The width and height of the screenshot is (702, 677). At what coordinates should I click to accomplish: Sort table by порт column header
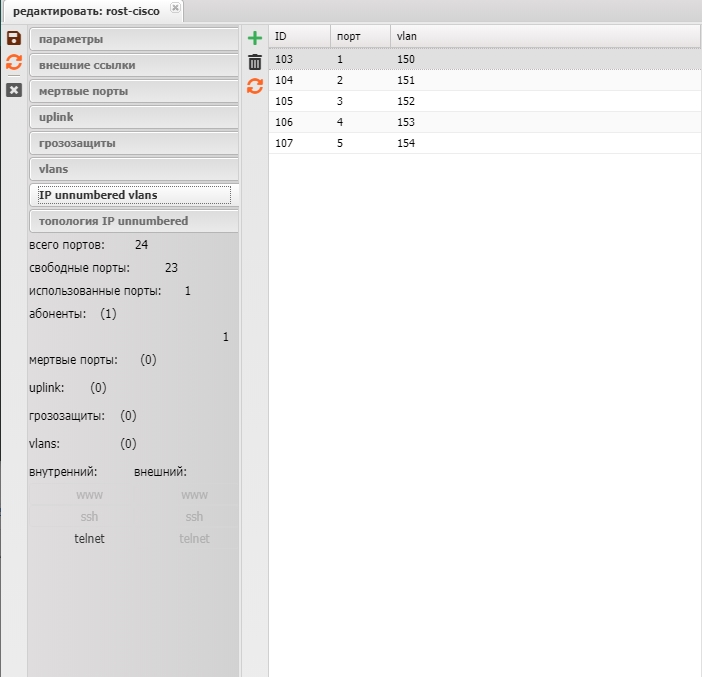[x=359, y=36]
